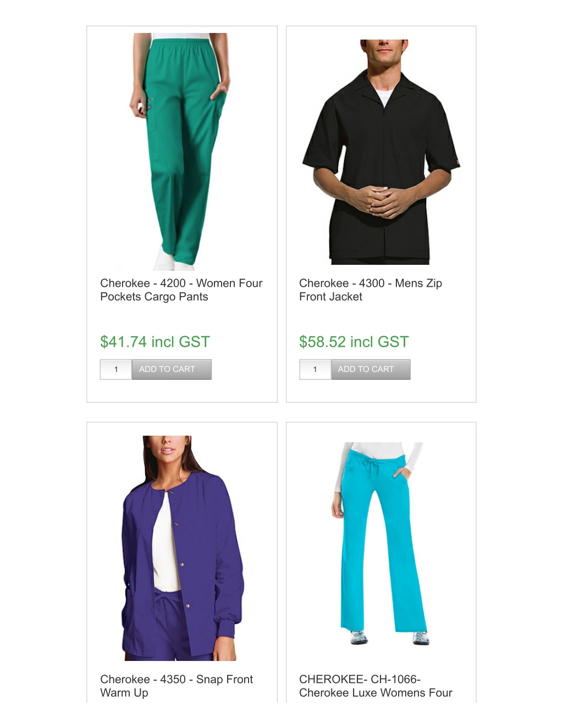Click 'Cherokee Luxe Womens Four' title line
563x728 pixels.
click(376, 693)
